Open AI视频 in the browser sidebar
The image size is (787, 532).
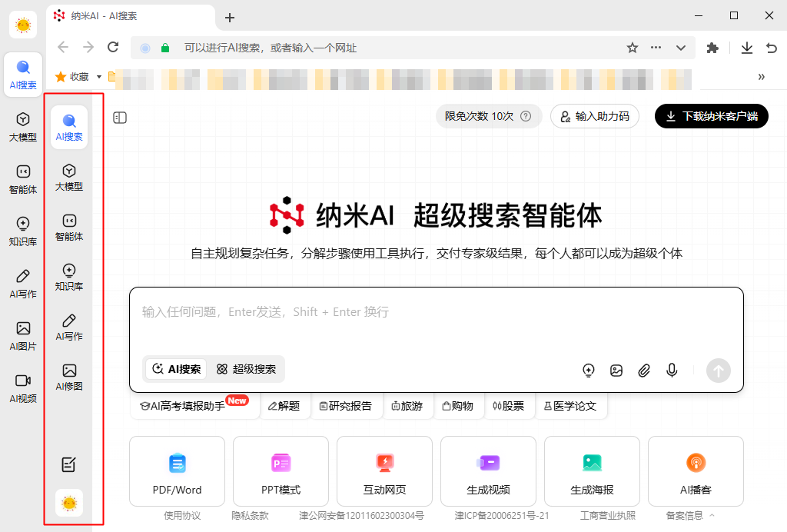(23, 388)
